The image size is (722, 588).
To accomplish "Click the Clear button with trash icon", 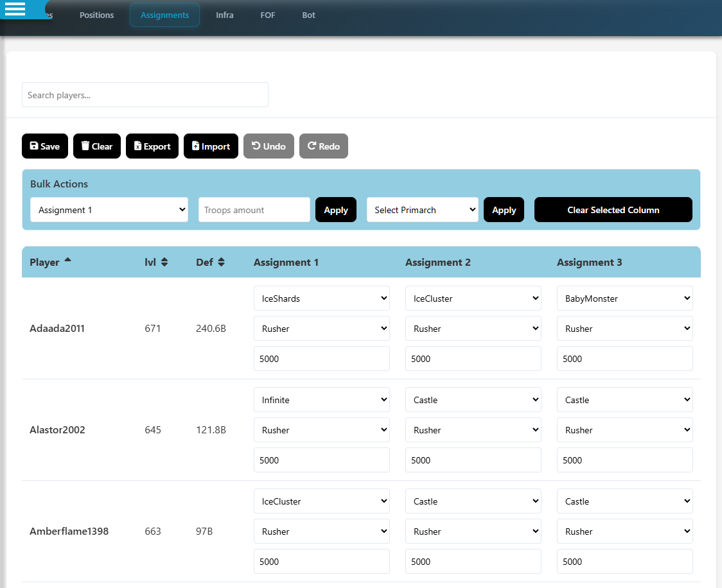I will [x=96, y=146].
